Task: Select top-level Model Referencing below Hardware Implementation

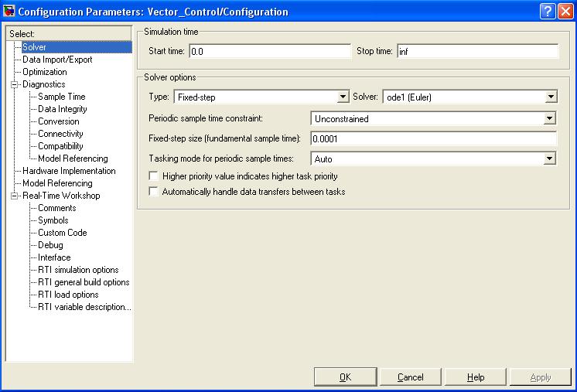Action: coord(57,183)
